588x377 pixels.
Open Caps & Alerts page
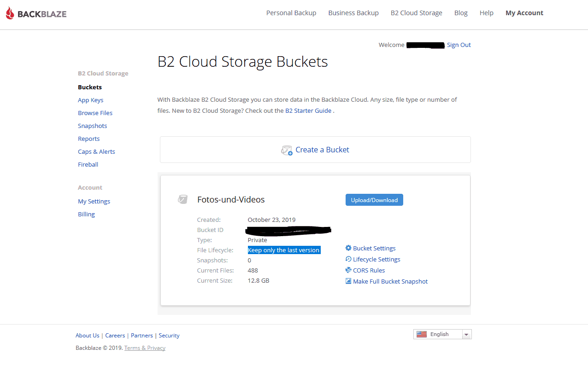pyautogui.click(x=96, y=151)
